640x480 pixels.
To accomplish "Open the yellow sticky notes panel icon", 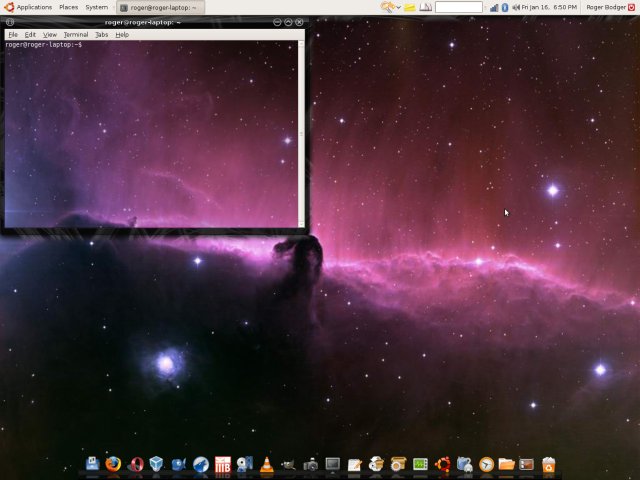I will click(x=410, y=7).
